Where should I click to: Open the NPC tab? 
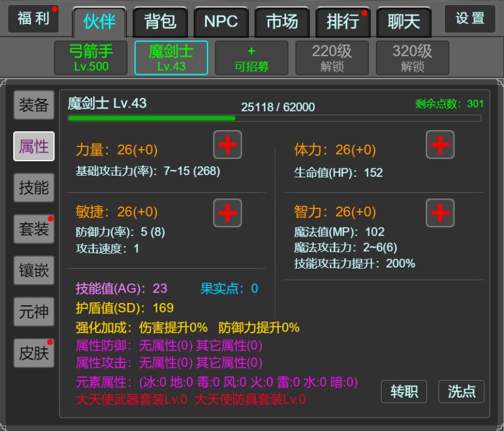(x=221, y=22)
